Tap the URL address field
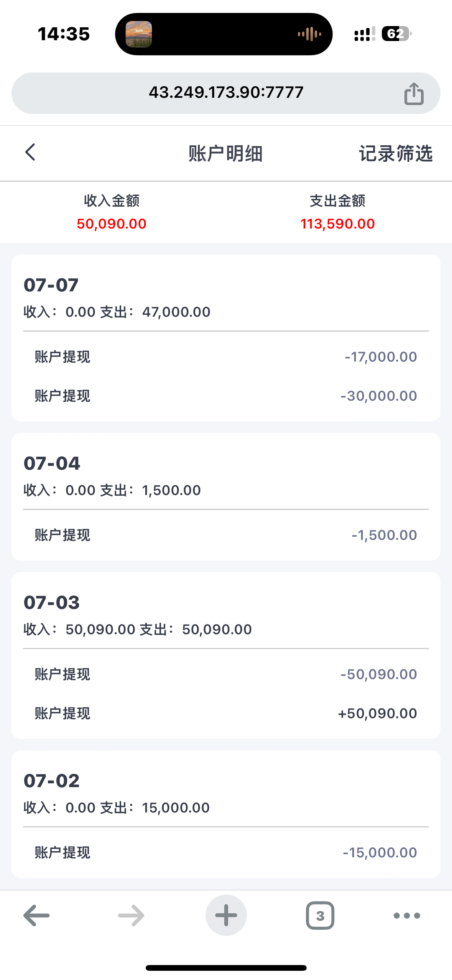Viewport: 452px width, 980px height. 226,93
